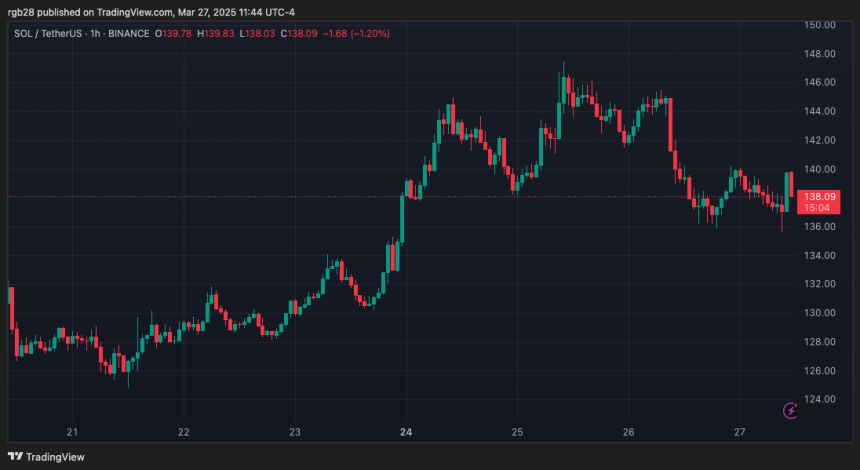Screen dimensions: 860x470
Task: Click bold date label 24 on time axis
Action: pyautogui.click(x=406, y=432)
